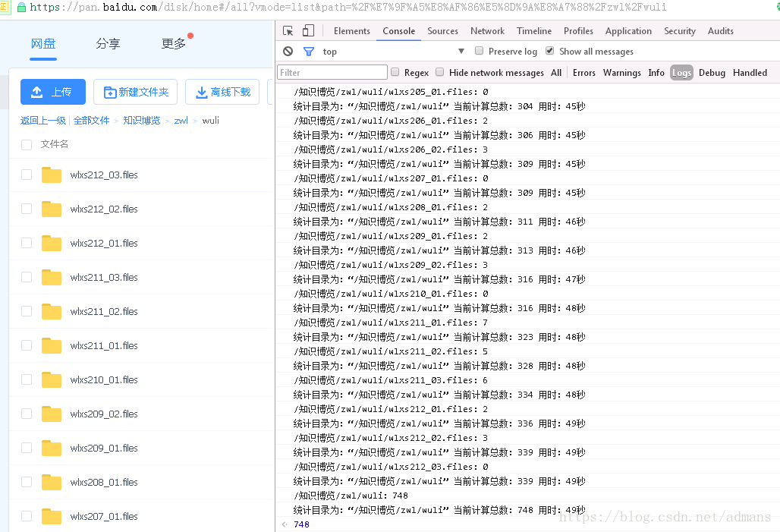Open the wlxs209_01.files folder icon
This screenshot has height=532, width=780.
click(52, 449)
